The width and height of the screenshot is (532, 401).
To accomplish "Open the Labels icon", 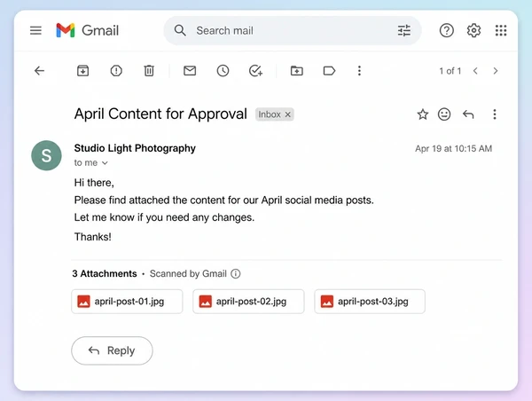I will (x=329, y=71).
